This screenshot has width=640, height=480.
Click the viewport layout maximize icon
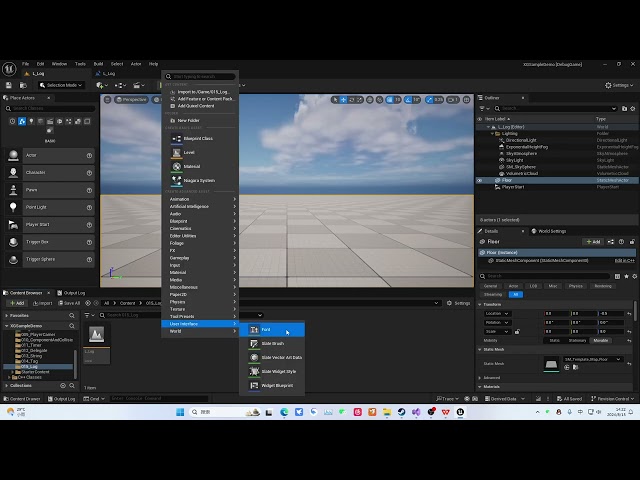(x=467, y=100)
